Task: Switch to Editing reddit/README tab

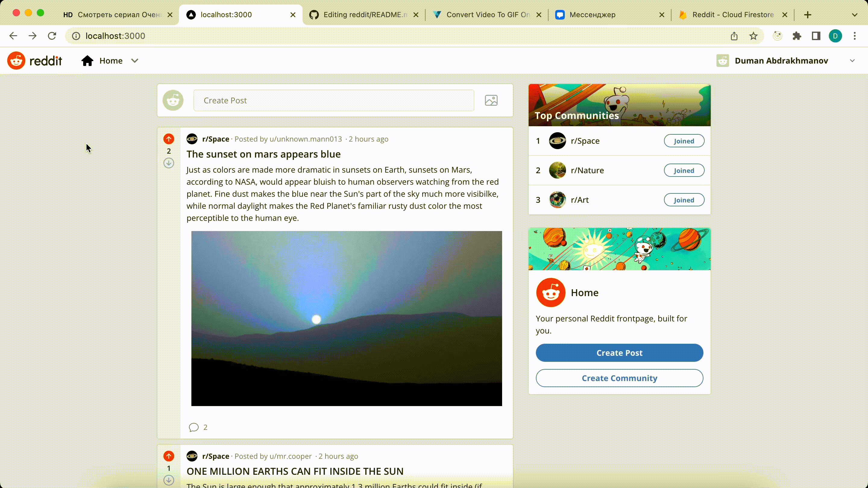Action: (x=363, y=15)
